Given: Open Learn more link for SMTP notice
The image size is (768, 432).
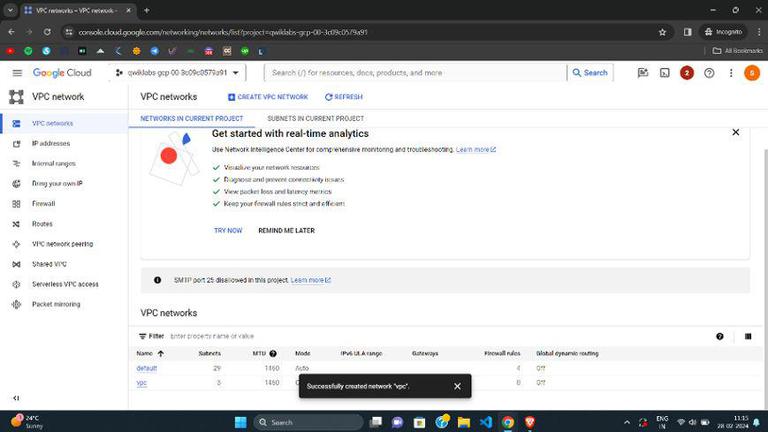Looking at the screenshot, I should pos(311,280).
